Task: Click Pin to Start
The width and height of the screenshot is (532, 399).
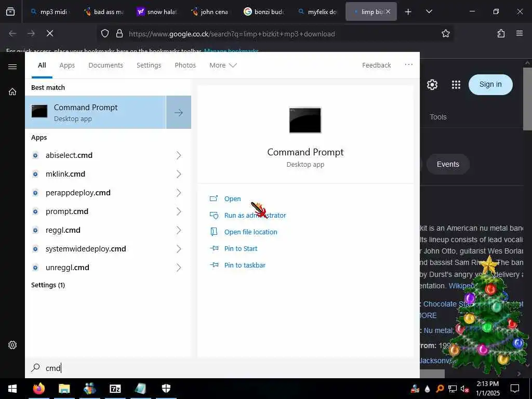Action: click(x=241, y=249)
